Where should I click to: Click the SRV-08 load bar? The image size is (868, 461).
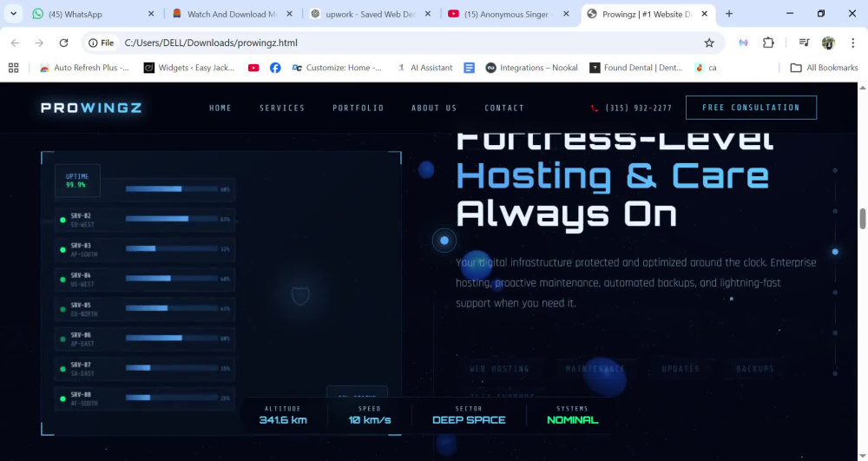pyautogui.click(x=172, y=398)
